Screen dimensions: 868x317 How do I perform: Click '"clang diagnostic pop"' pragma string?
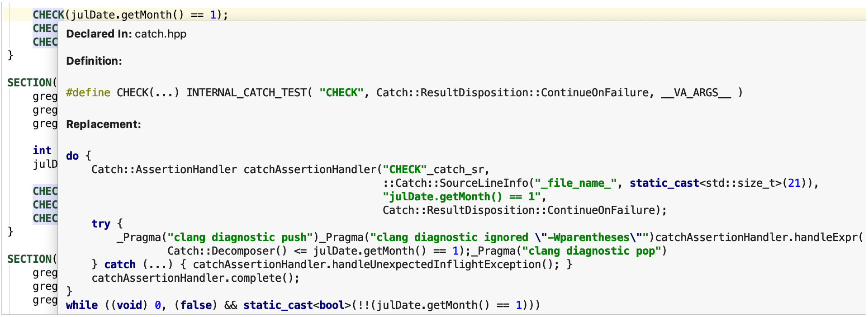click(x=592, y=251)
